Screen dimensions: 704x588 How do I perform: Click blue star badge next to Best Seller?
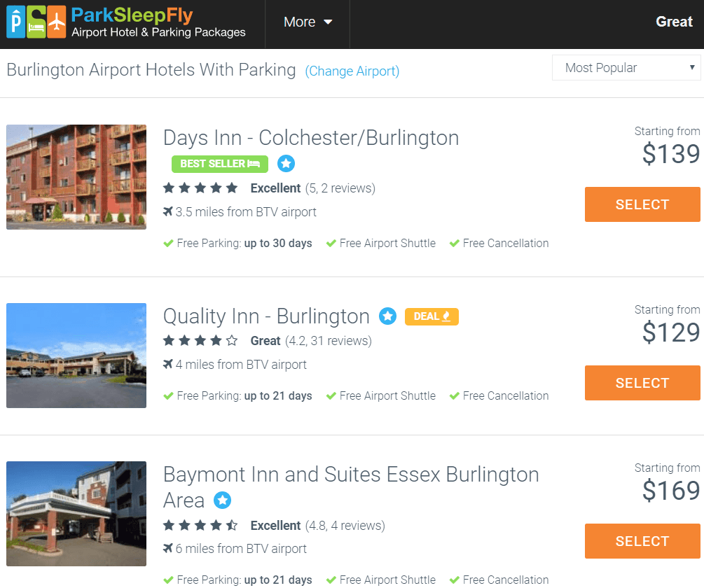pyautogui.click(x=286, y=164)
